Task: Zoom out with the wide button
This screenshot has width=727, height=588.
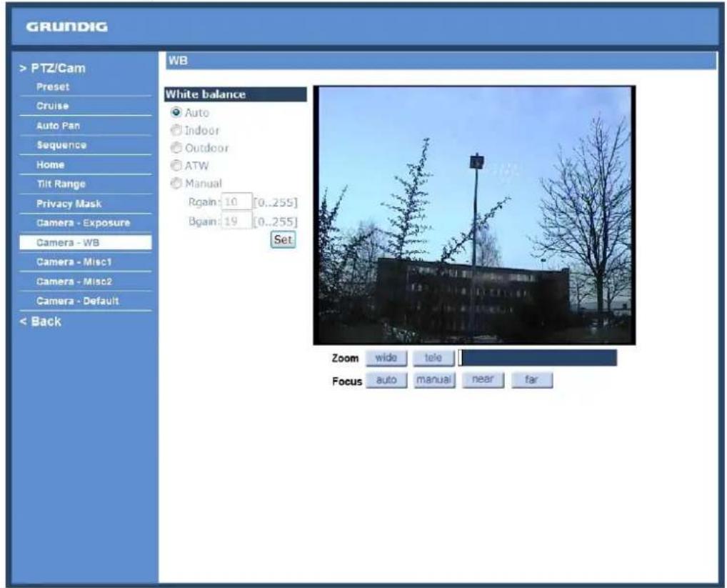Action: [x=386, y=358]
